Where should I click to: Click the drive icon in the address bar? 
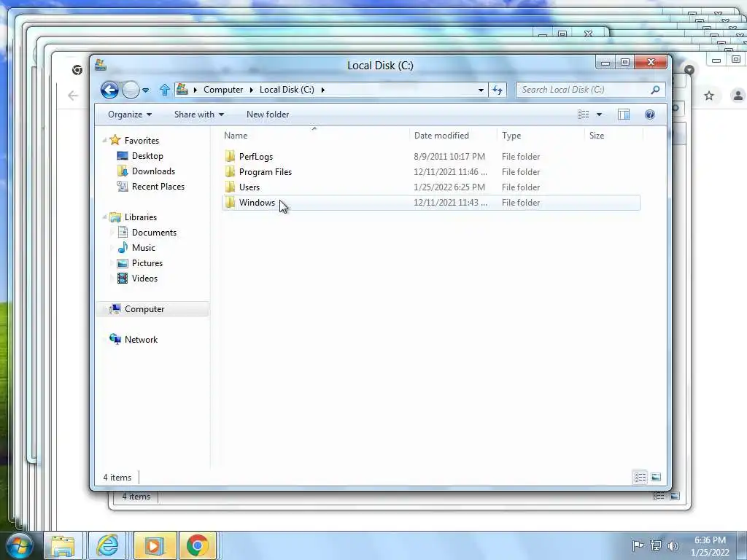pyautogui.click(x=182, y=89)
